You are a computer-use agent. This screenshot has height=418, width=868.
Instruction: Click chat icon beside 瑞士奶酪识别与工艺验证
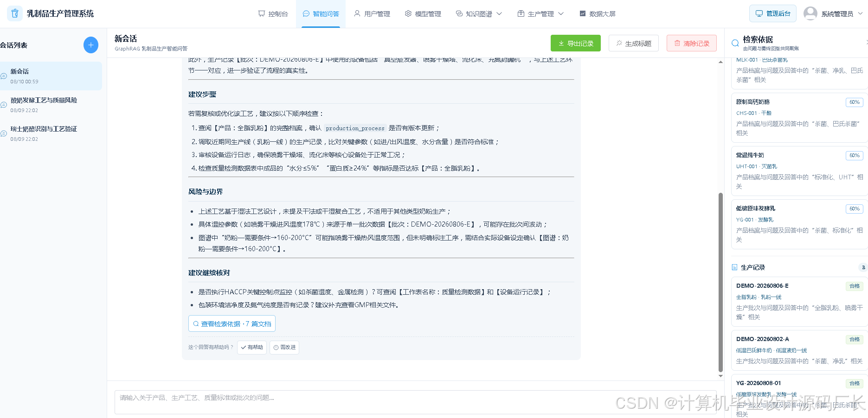click(x=4, y=133)
